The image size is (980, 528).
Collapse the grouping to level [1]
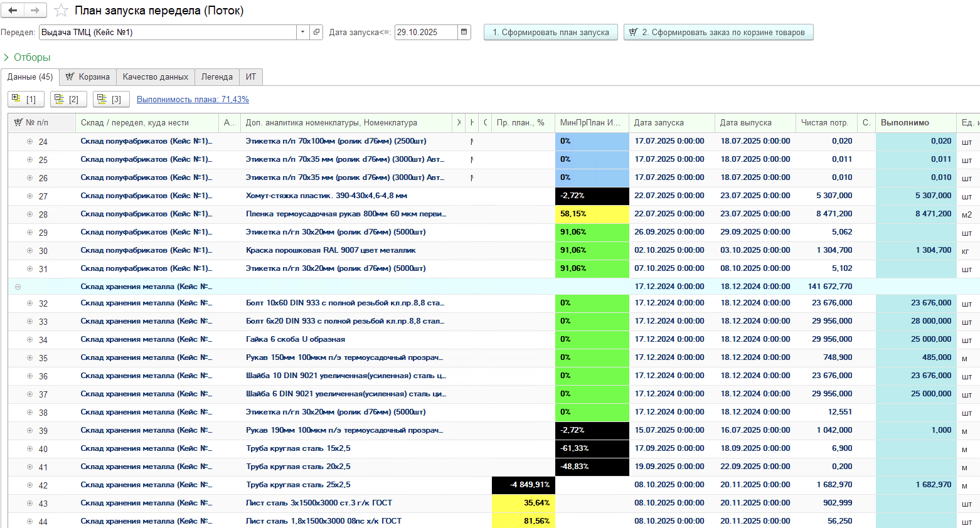click(26, 99)
